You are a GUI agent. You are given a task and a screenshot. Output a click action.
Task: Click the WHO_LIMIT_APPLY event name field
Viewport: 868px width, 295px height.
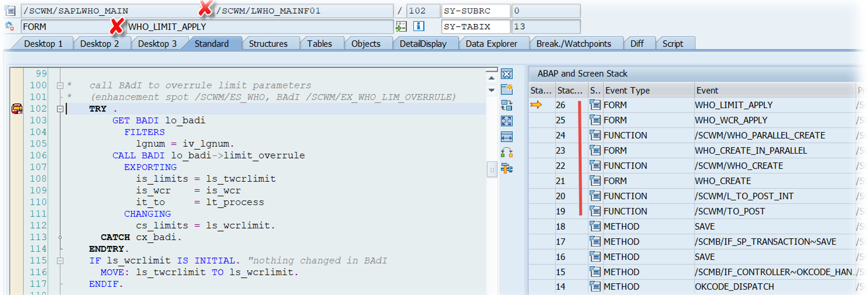pyautogui.click(x=259, y=27)
